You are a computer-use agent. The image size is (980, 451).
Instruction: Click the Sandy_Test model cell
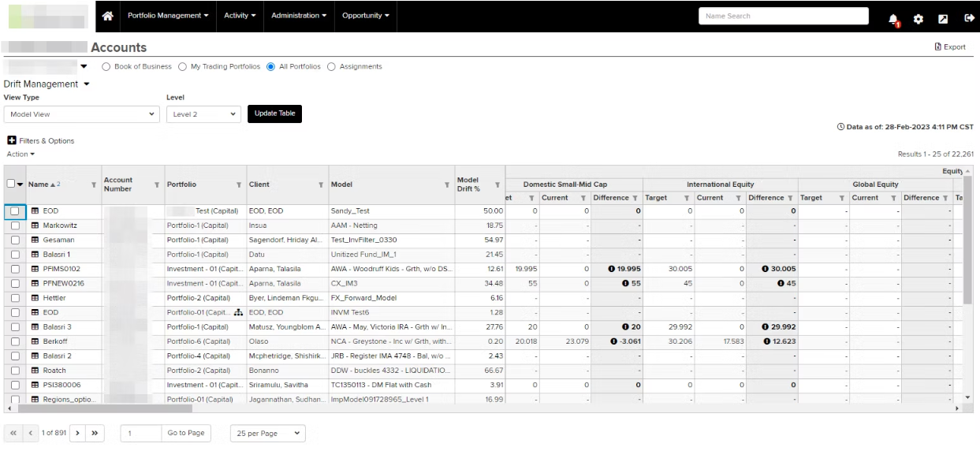[x=392, y=211]
